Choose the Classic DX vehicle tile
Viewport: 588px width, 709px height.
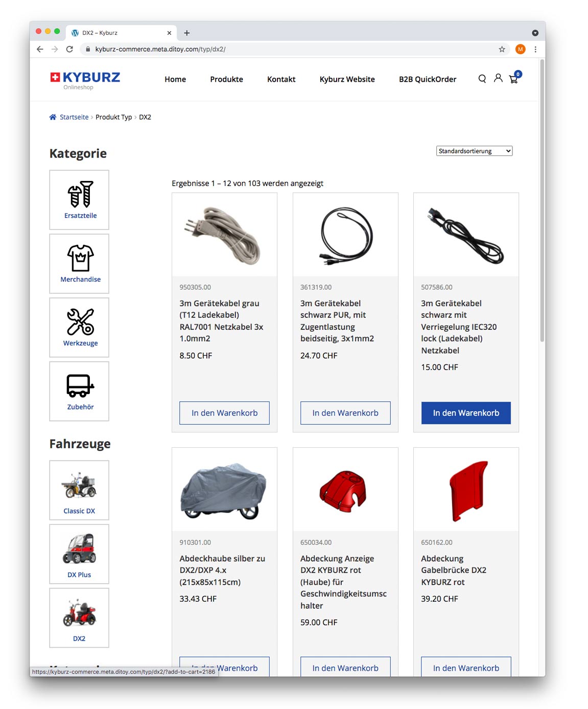(x=79, y=490)
